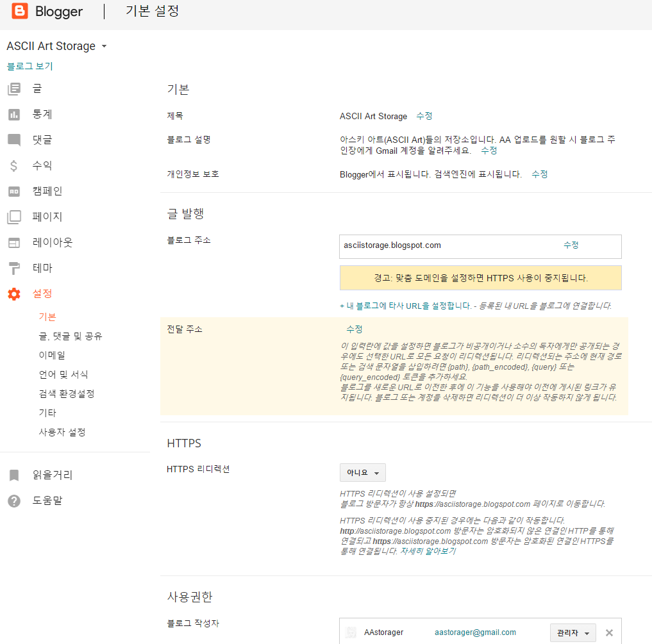This screenshot has width=652, height=644.
Task: Select the 테마 paint roller icon
Action: point(14,268)
